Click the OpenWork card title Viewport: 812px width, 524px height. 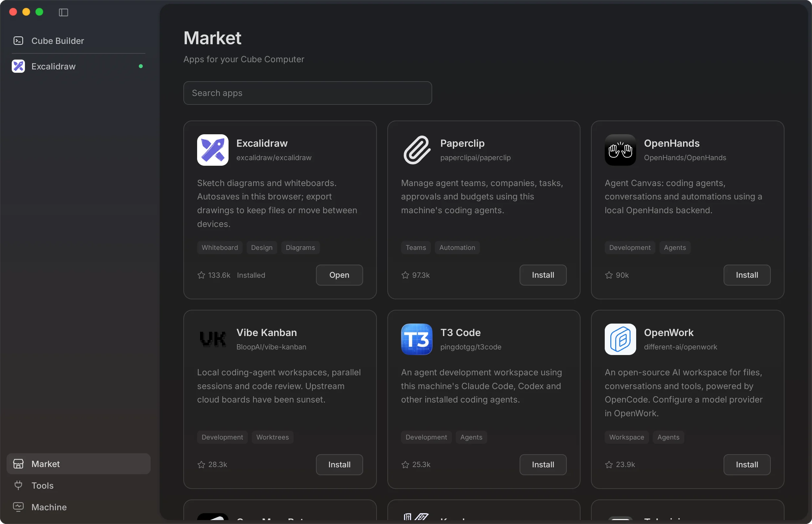[669, 332]
